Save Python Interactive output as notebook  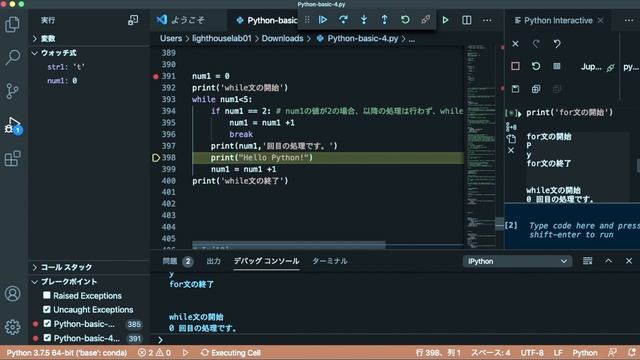click(516, 89)
